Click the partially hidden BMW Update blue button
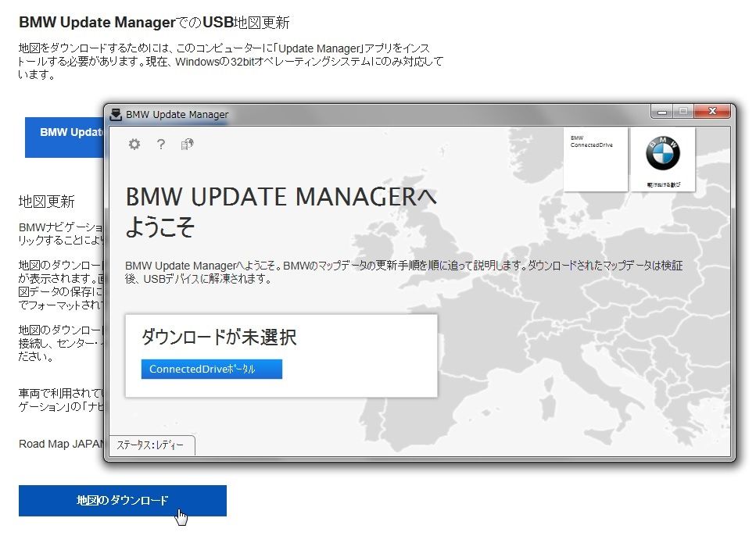This screenshot has width=756, height=550. point(65,137)
